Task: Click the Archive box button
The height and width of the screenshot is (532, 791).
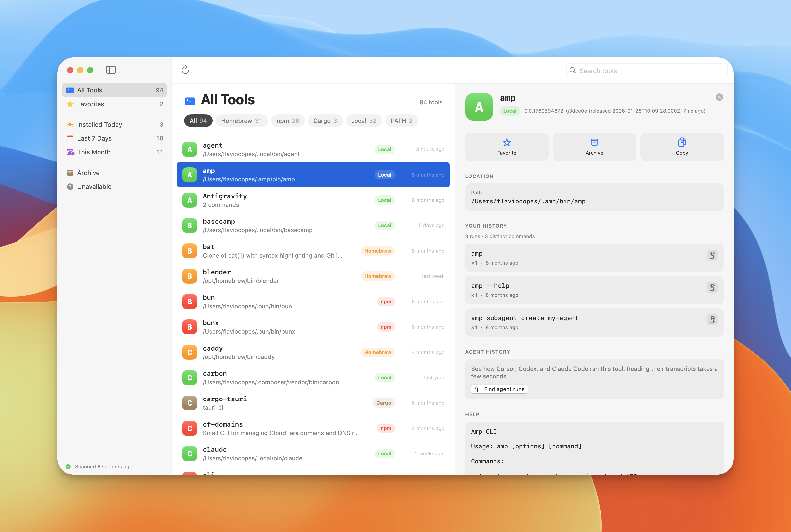Action: click(594, 147)
